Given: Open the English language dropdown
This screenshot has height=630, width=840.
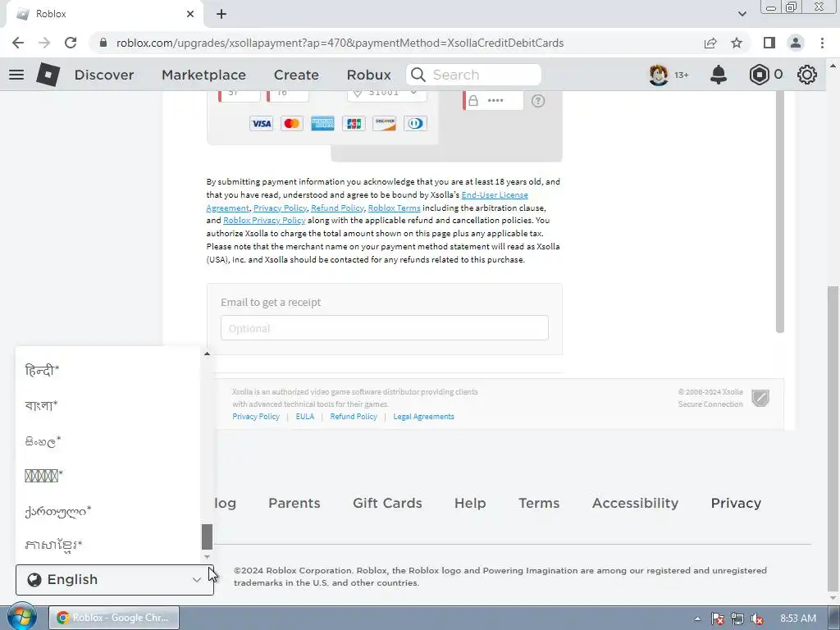Looking at the screenshot, I should 115,580.
